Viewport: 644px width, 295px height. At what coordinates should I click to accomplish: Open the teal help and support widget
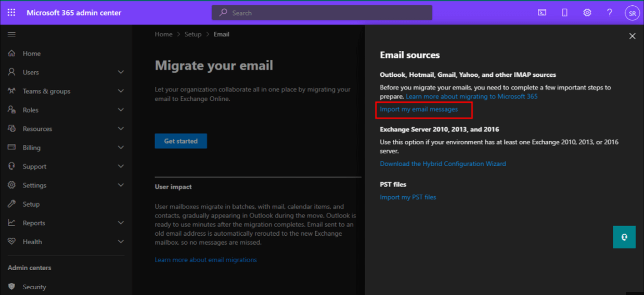pos(624,237)
